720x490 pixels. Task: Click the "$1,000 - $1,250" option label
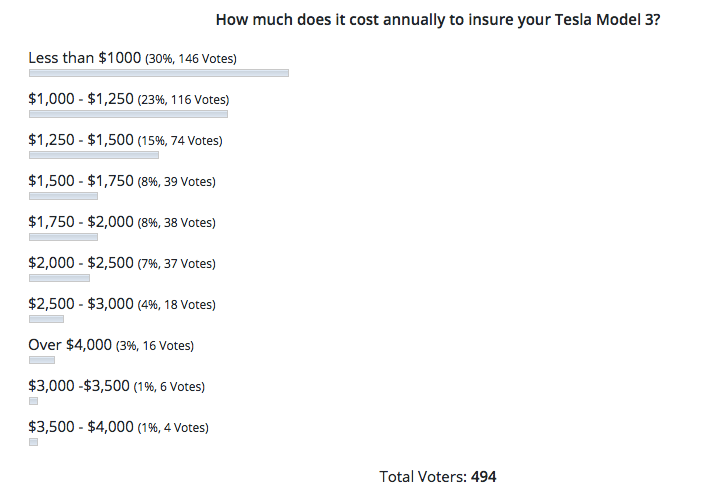coord(81,99)
